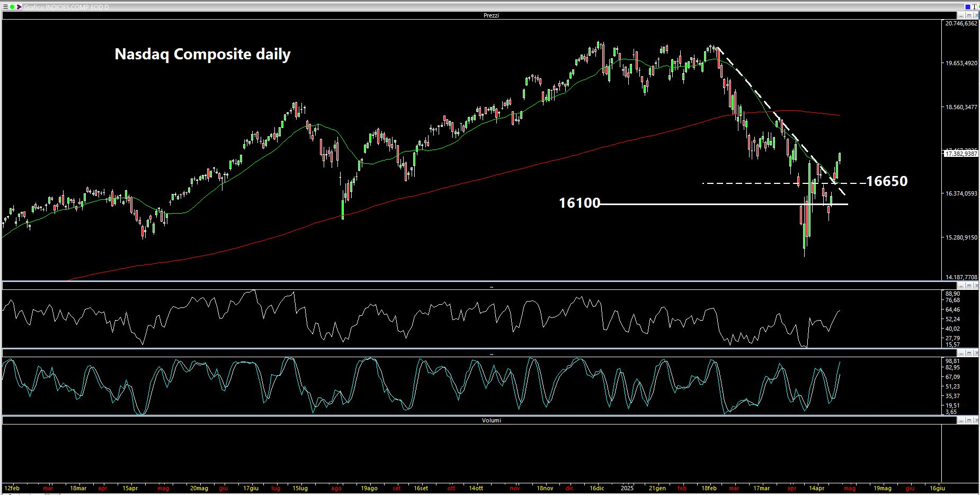
Task: Click the 14.187,7708 price axis value
Action: [961, 277]
